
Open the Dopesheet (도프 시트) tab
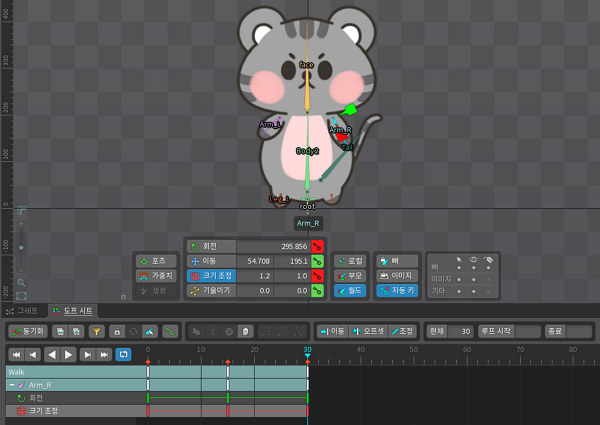73,311
